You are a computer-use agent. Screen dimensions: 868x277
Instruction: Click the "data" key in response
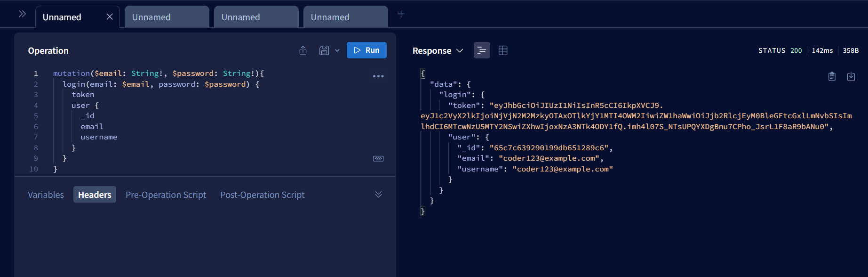(444, 84)
